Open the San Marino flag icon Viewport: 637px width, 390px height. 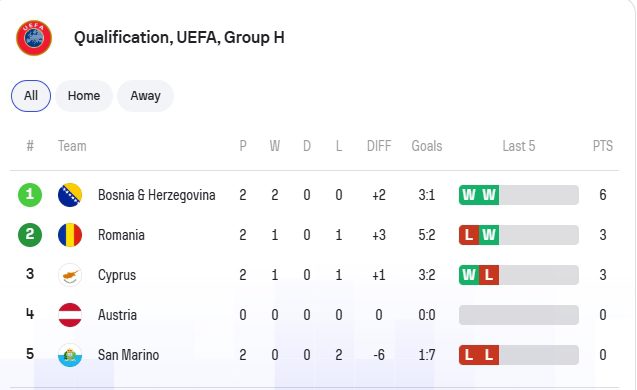point(70,355)
